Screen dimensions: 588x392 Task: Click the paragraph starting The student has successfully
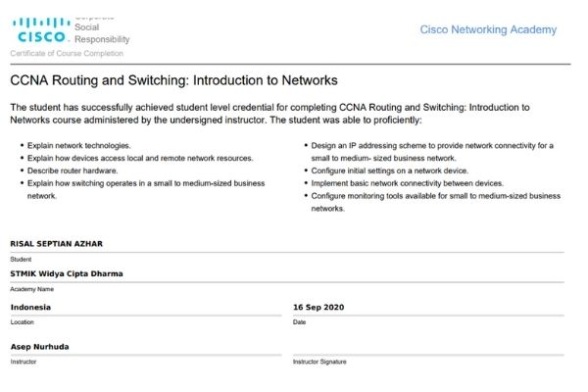click(x=270, y=114)
